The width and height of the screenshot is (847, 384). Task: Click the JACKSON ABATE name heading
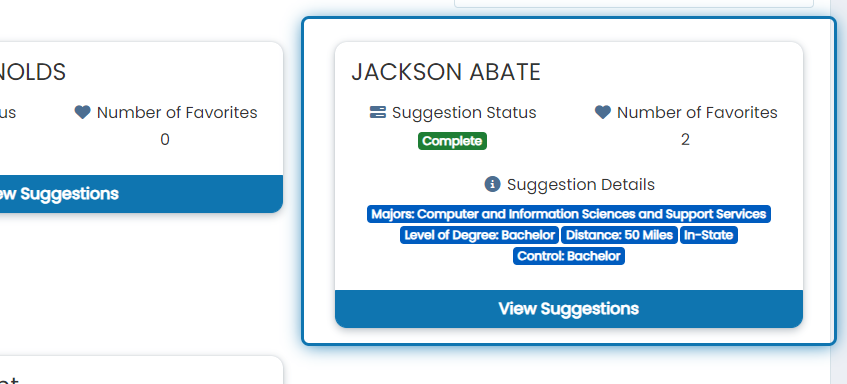446,72
